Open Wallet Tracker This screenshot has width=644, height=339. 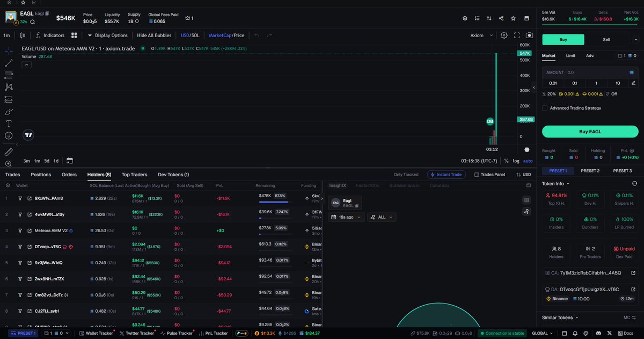pos(96,333)
